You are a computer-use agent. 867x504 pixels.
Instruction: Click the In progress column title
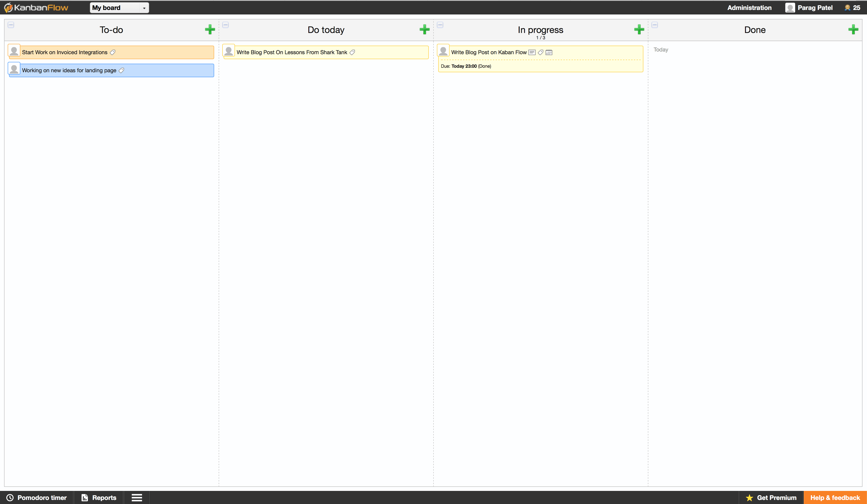(541, 30)
